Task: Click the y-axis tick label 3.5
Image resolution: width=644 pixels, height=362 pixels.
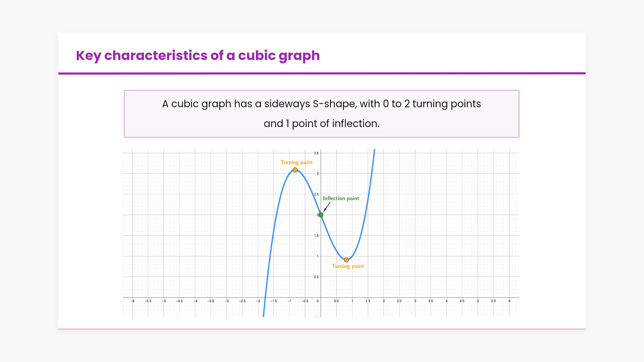Action: pos(316,153)
